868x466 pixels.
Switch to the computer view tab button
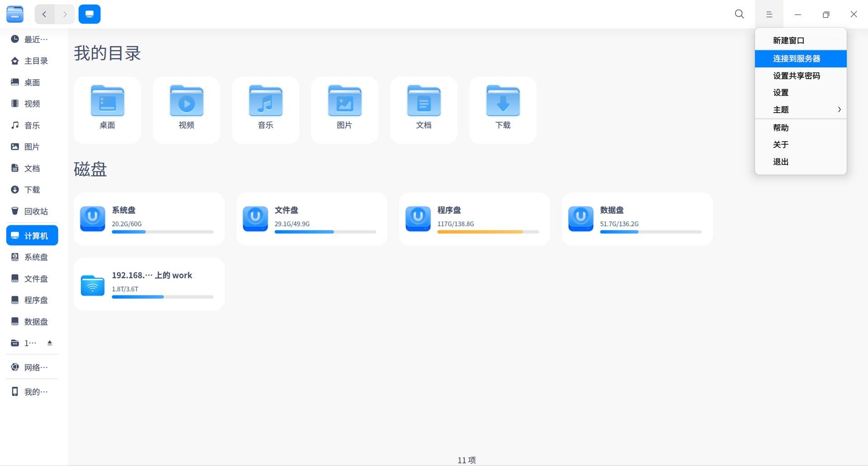pyautogui.click(x=90, y=14)
